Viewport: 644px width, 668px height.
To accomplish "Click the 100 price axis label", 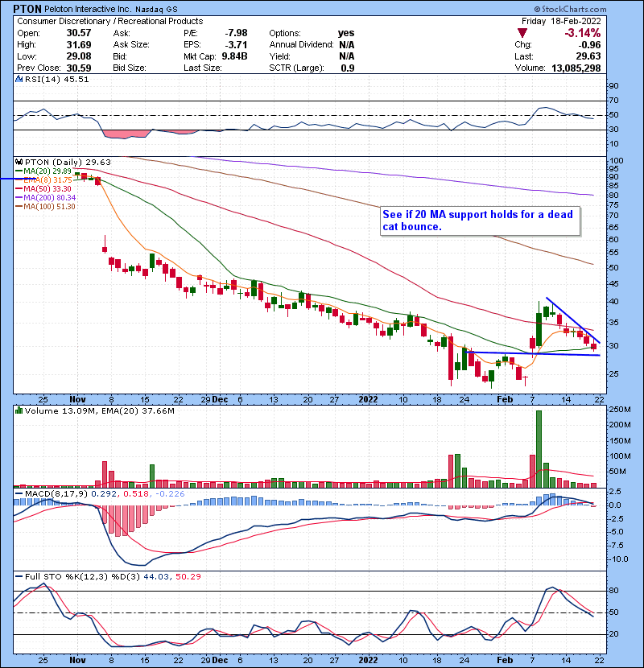I will tap(617, 161).
